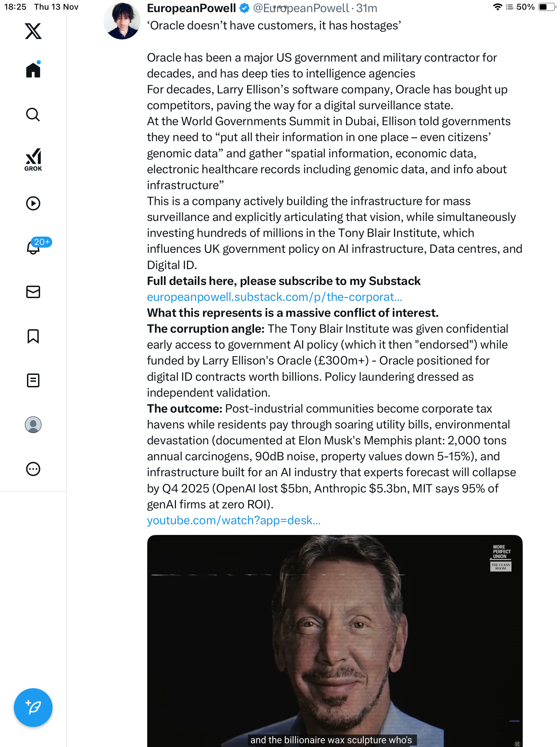
Task: Tap the compose post button
Action: point(33,708)
